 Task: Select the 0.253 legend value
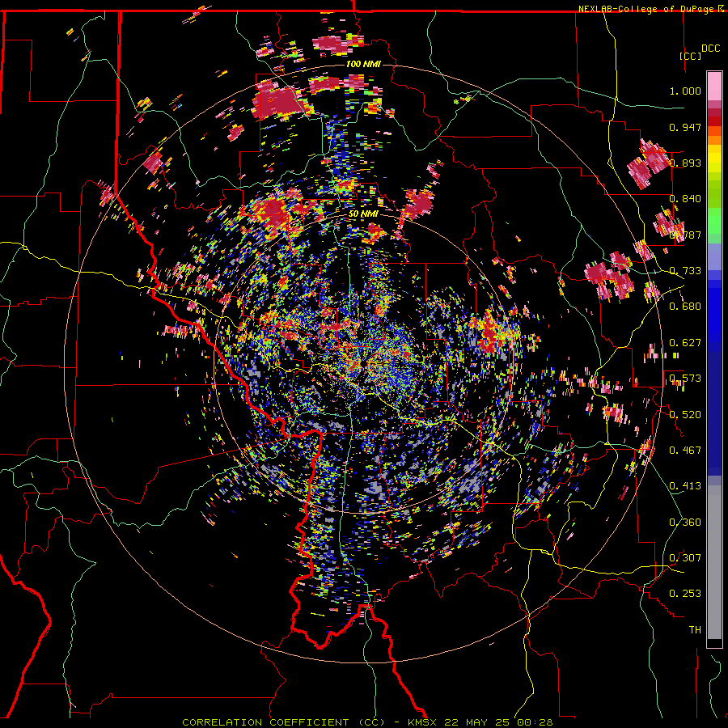(x=685, y=594)
